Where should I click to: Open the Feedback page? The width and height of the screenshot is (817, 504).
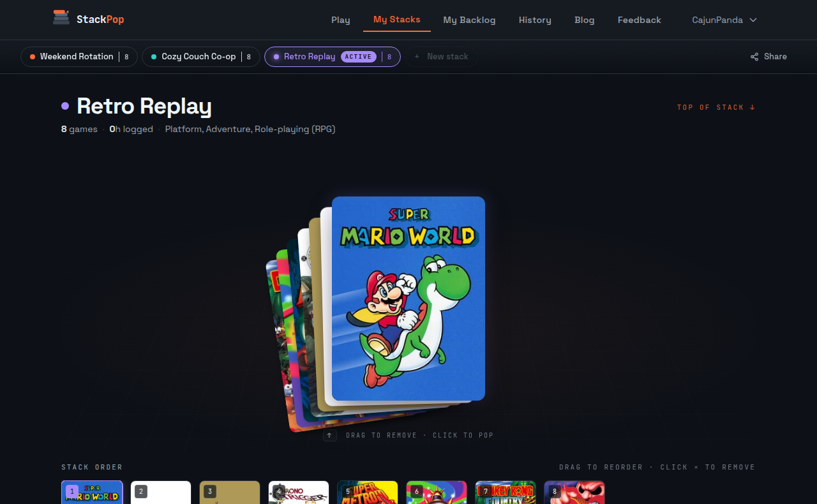coord(640,20)
